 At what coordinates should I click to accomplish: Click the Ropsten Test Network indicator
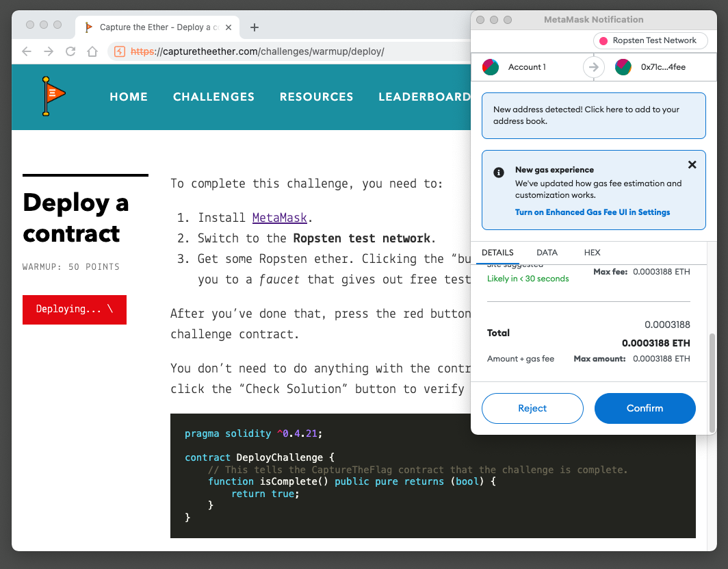[651, 40]
